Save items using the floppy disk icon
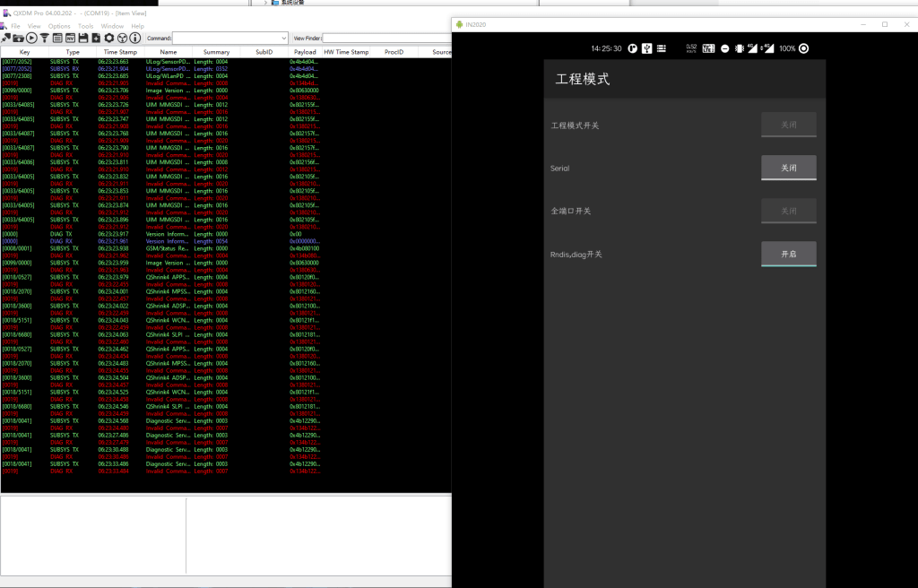This screenshot has width=918, height=588. (84, 38)
